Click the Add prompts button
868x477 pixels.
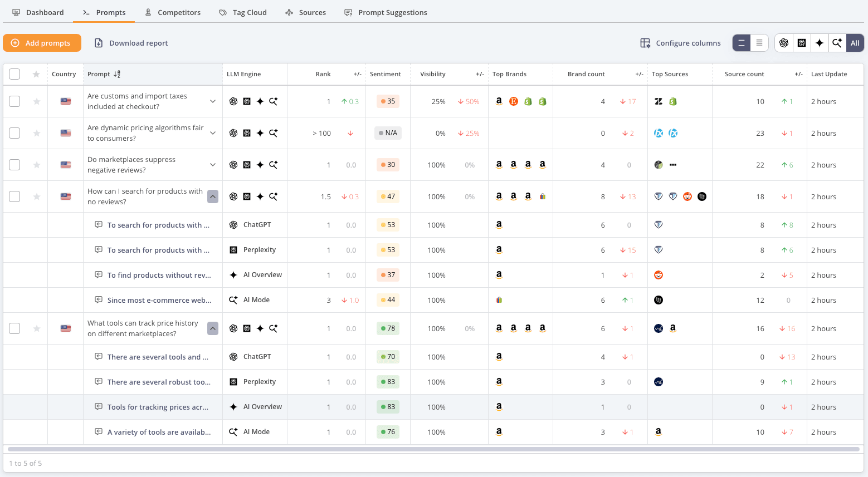42,43
